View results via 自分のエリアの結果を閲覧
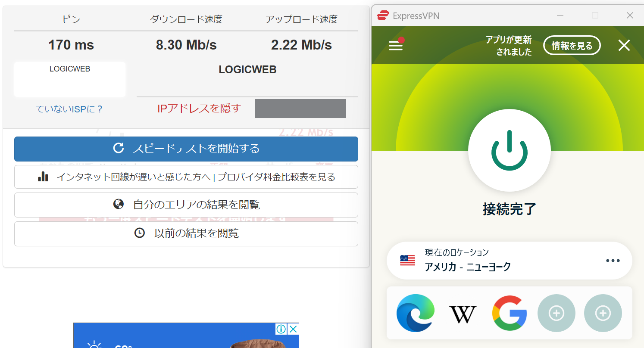Image resolution: width=644 pixels, height=348 pixels. tap(186, 205)
